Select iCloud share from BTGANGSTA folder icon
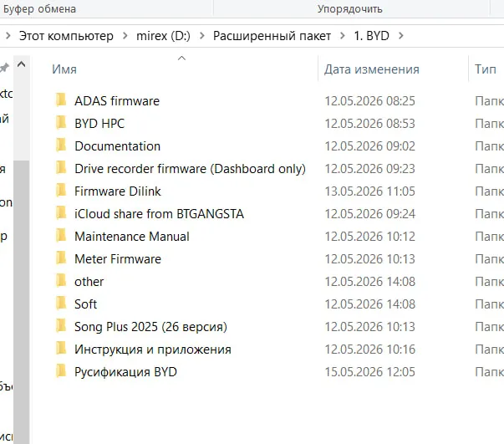 pyautogui.click(x=61, y=213)
